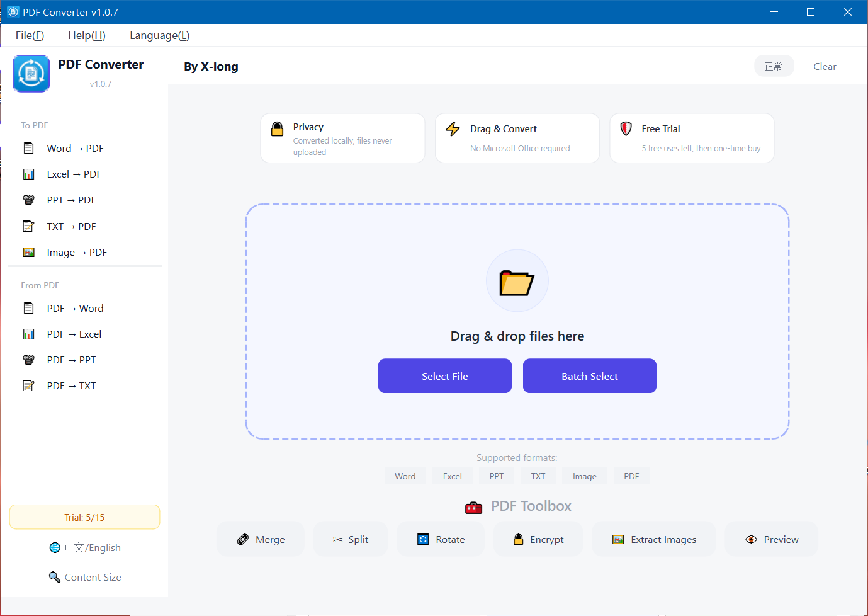Viewport: 868px width, 616px height.
Task: Open the Language(L) menu
Action: pos(159,35)
